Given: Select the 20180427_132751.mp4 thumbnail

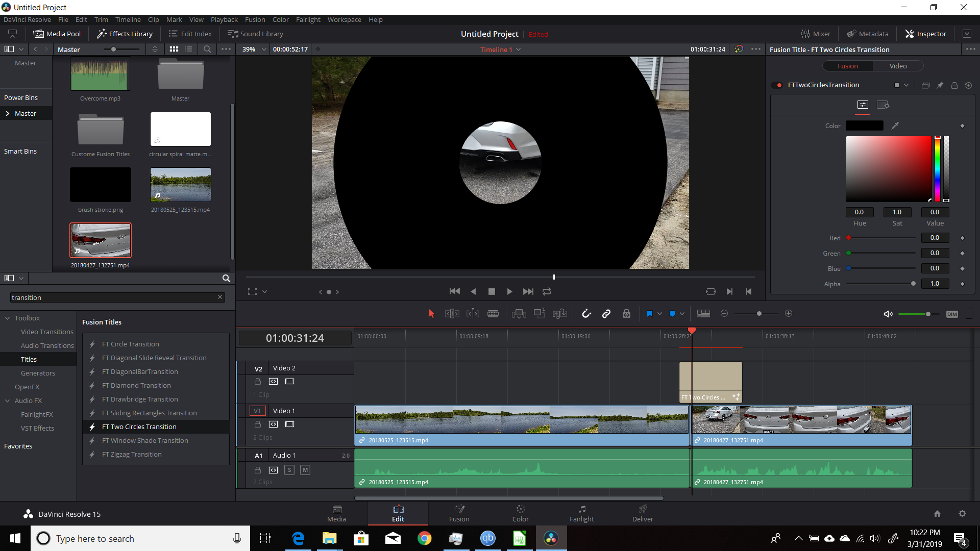Looking at the screenshot, I should 101,240.
